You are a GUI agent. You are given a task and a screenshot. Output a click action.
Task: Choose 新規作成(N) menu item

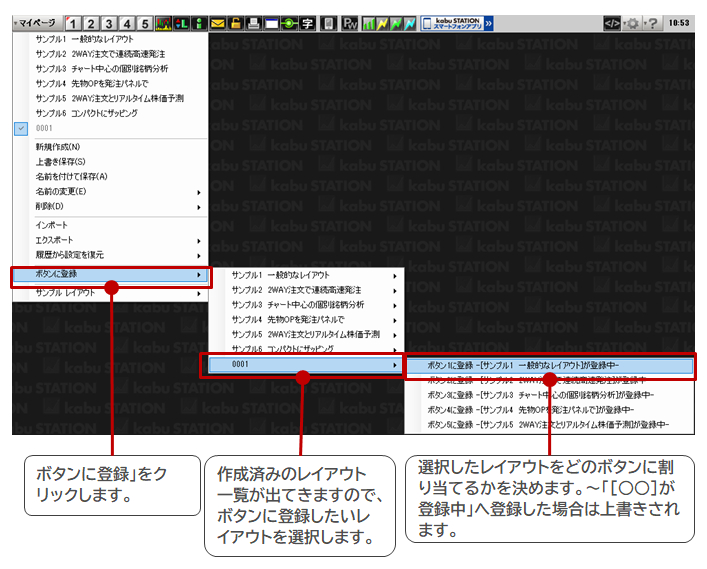tap(111, 147)
